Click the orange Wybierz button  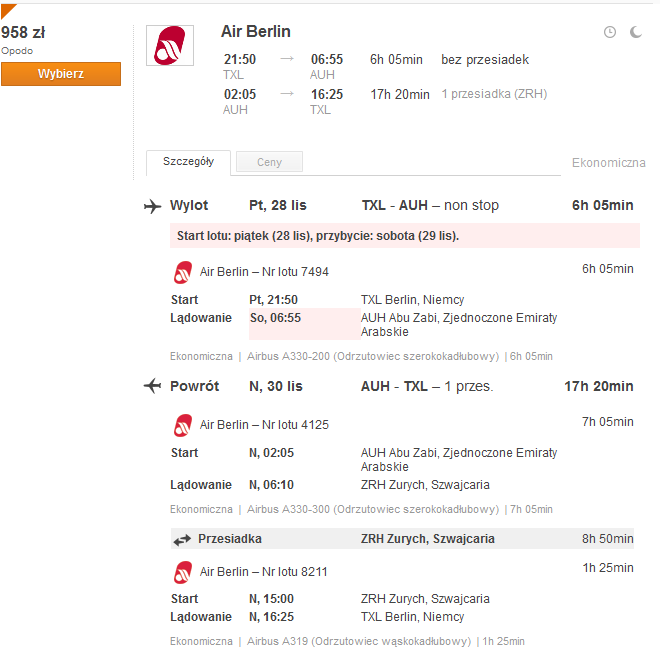pyautogui.click(x=61, y=74)
